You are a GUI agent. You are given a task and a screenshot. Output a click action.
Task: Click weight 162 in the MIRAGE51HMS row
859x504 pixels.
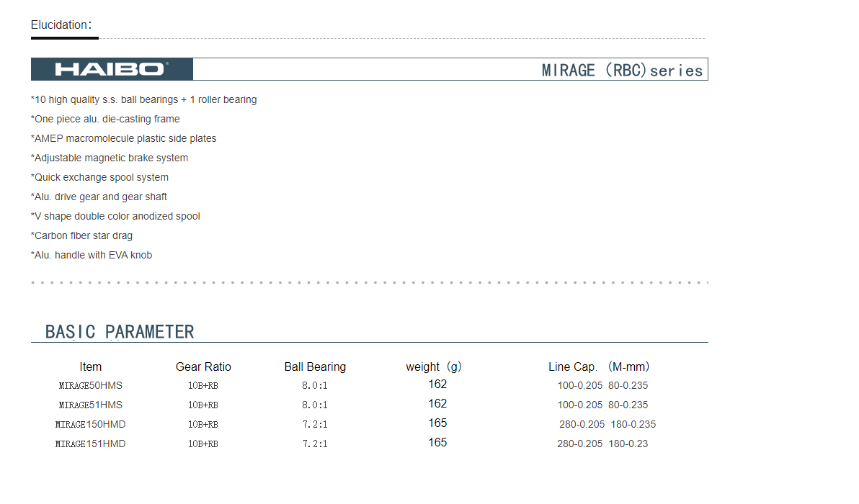click(x=437, y=404)
